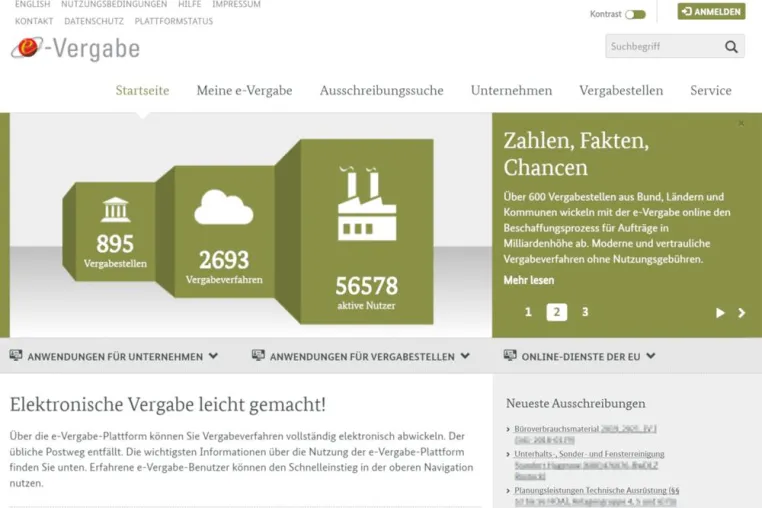Screen dimensions: 762x508
Task: Click the slideshow play button
Action: point(720,313)
